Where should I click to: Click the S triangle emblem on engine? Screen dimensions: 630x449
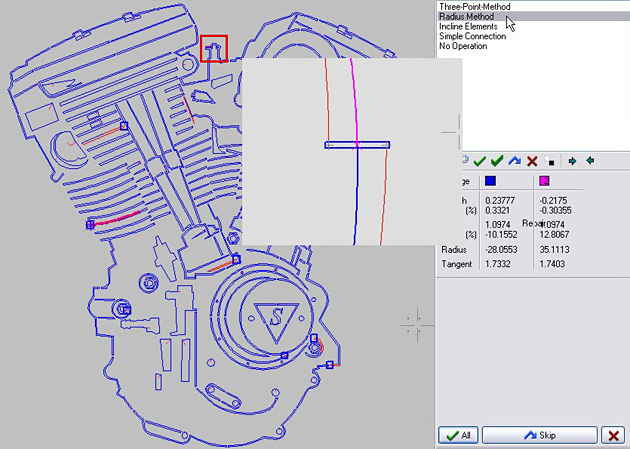click(276, 322)
